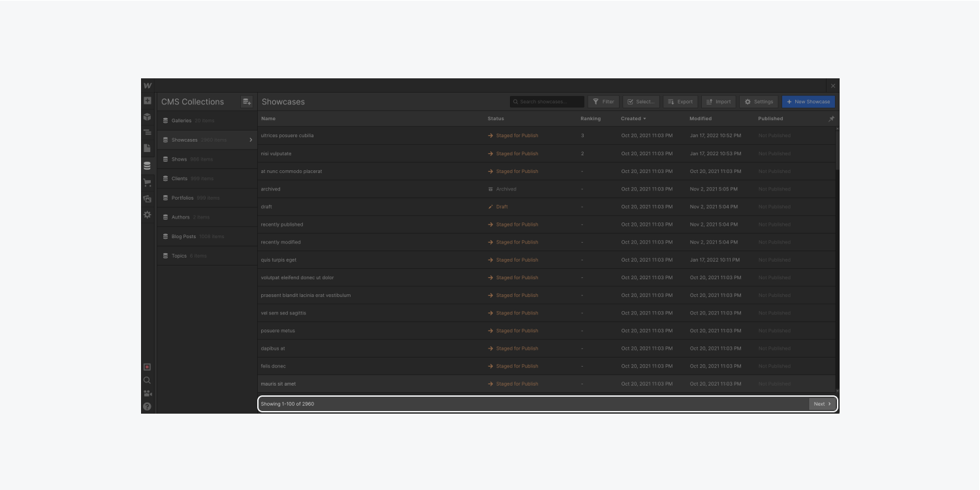Open the Clients collection
The height and width of the screenshot is (490, 980).
pyautogui.click(x=207, y=179)
